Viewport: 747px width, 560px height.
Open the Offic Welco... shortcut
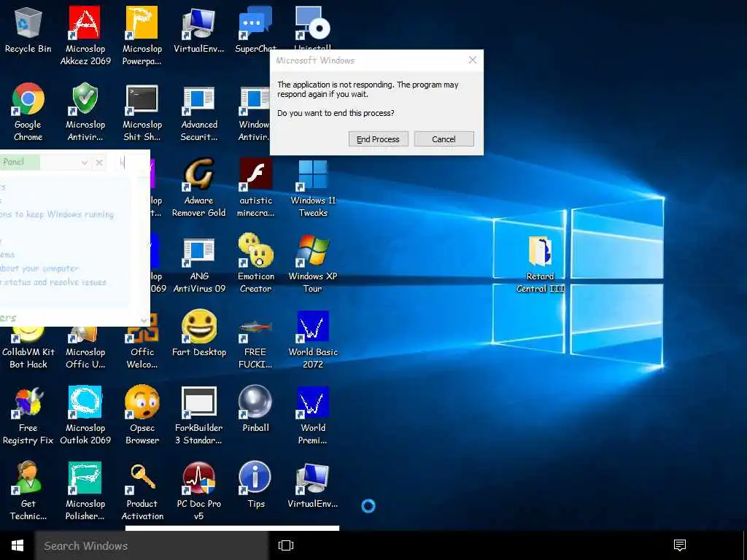(x=143, y=343)
